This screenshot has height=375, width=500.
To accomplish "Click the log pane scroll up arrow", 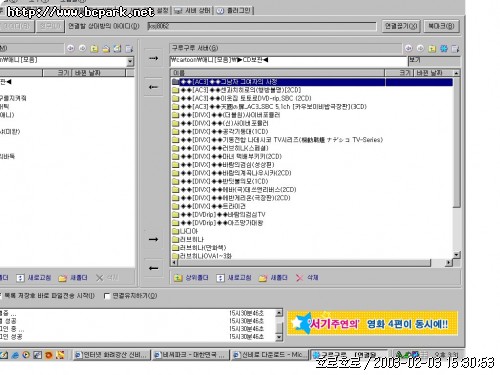I will point(279,313).
